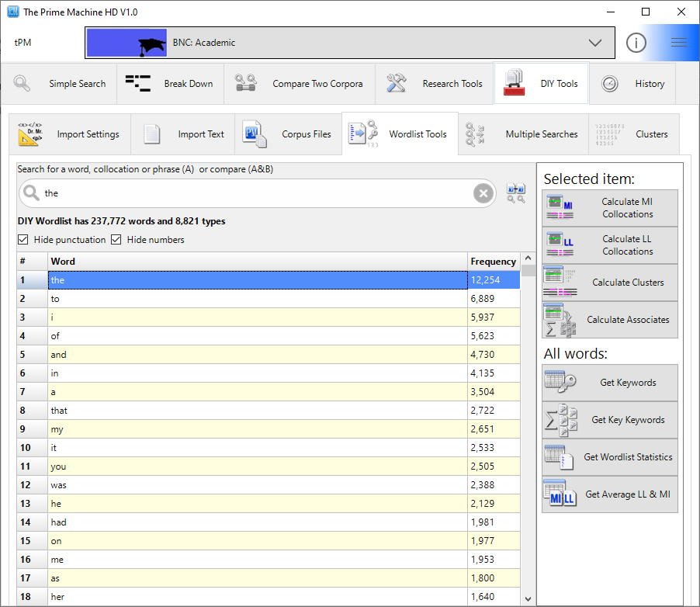700x607 pixels.
Task: Clear the search box with X button
Action: pyautogui.click(x=483, y=193)
